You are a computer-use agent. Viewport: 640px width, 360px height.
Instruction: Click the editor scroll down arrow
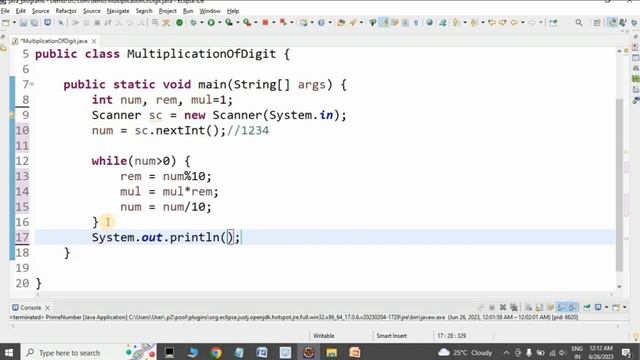619,287
